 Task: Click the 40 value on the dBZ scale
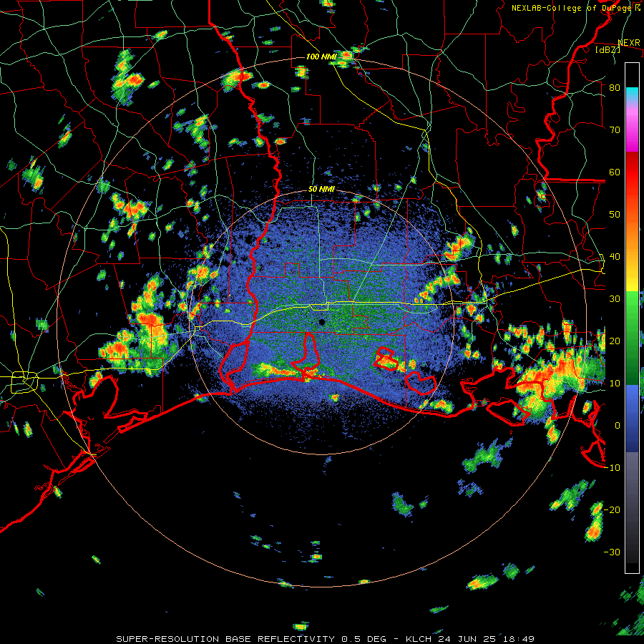point(615,257)
